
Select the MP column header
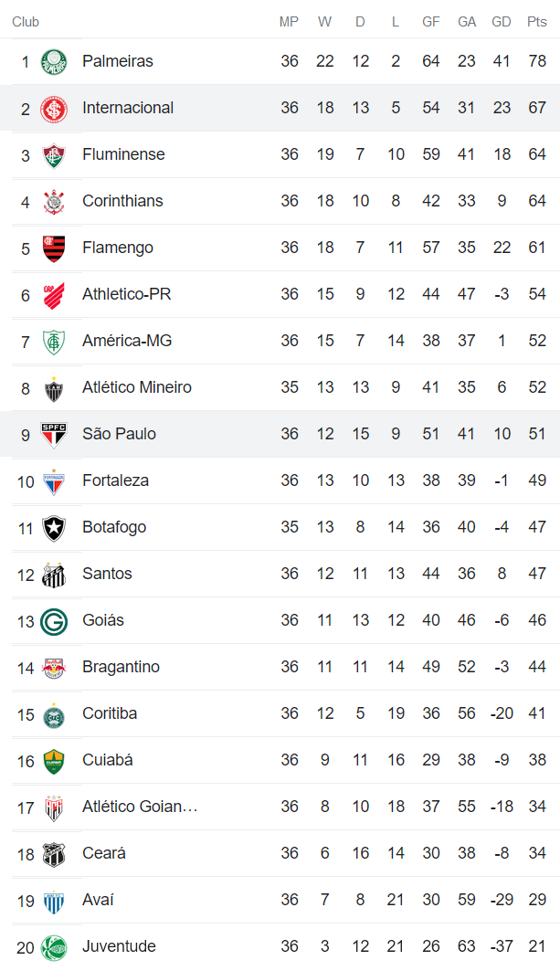click(x=290, y=22)
